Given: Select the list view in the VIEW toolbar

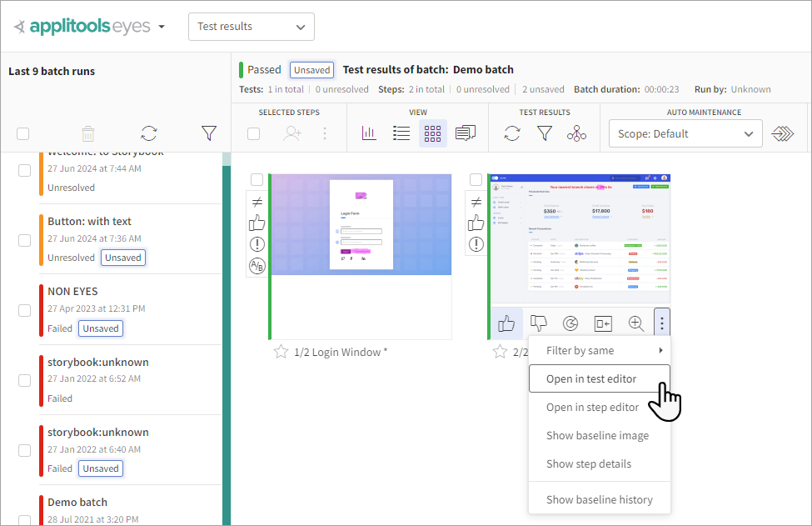Looking at the screenshot, I should [x=401, y=133].
